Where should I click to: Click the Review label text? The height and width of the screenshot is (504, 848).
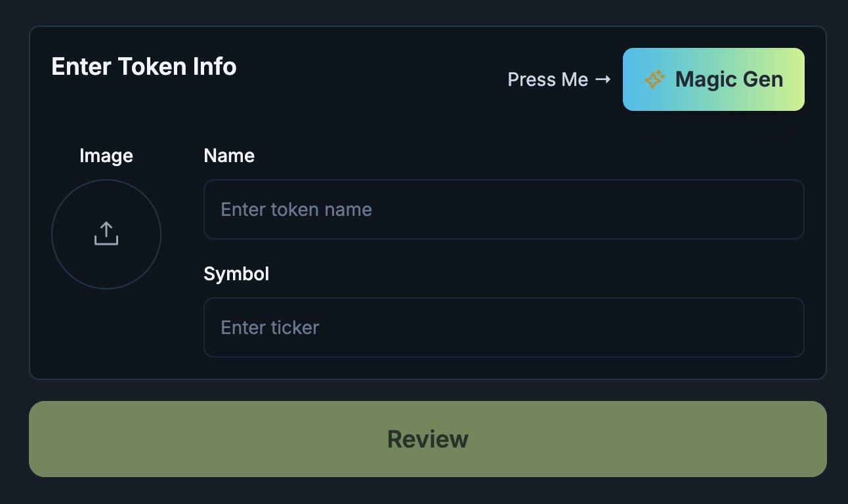pos(427,439)
